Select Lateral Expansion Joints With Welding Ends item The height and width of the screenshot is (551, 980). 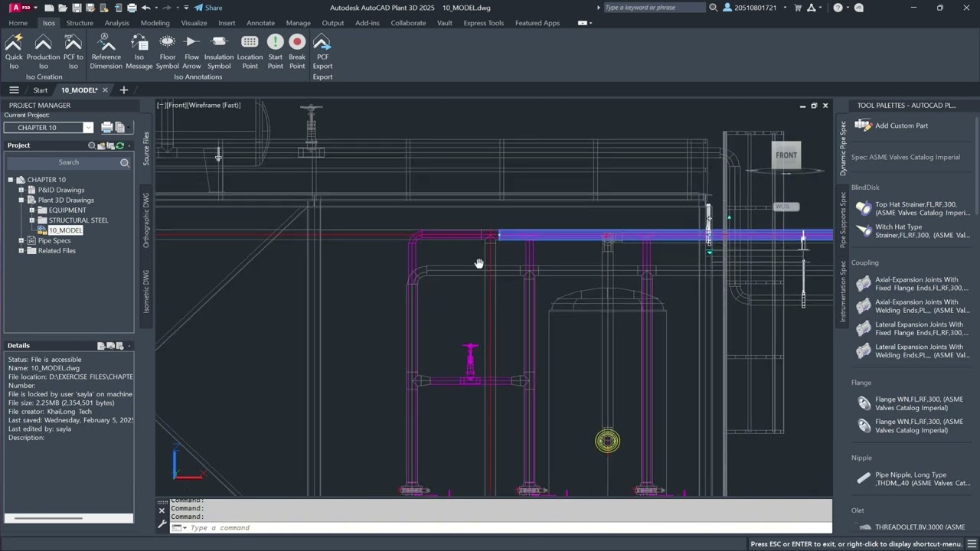click(913, 351)
